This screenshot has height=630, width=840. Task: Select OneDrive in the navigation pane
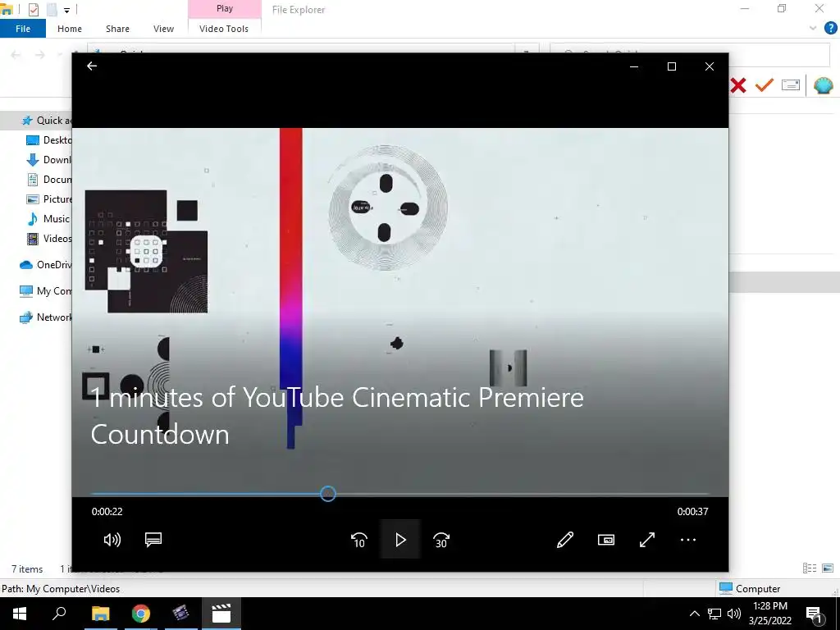[x=46, y=265]
